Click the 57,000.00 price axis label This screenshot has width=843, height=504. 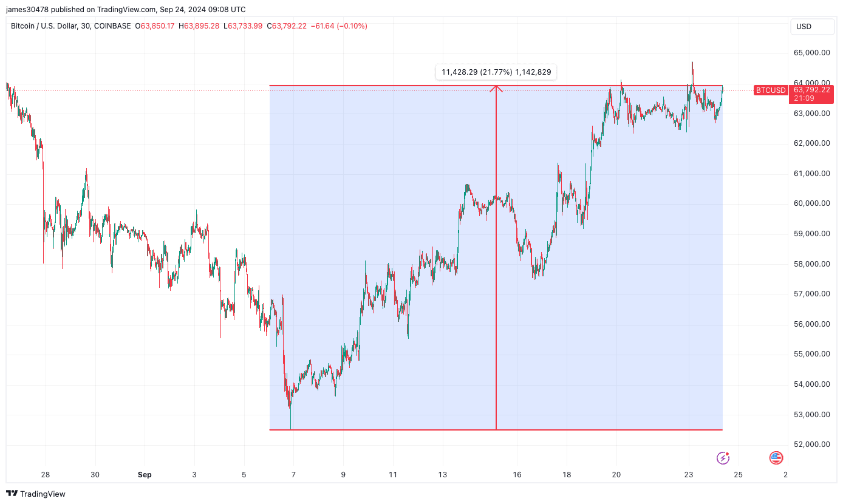pyautogui.click(x=811, y=294)
